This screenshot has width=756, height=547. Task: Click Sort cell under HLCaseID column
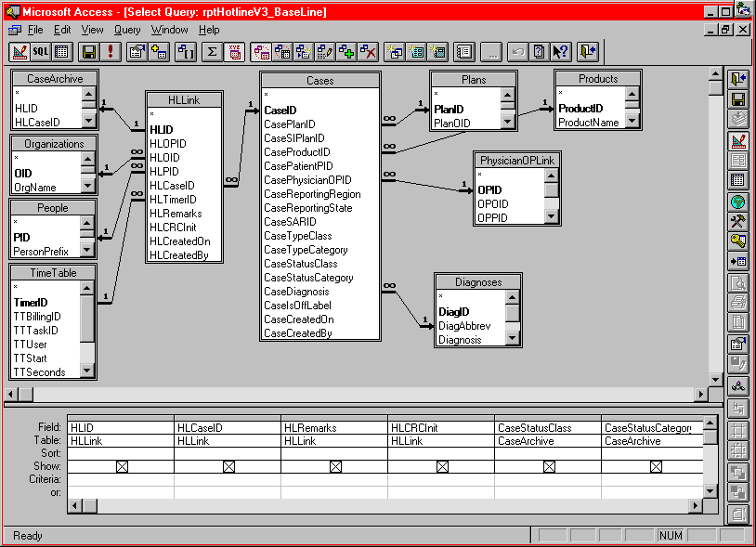pyautogui.click(x=228, y=453)
